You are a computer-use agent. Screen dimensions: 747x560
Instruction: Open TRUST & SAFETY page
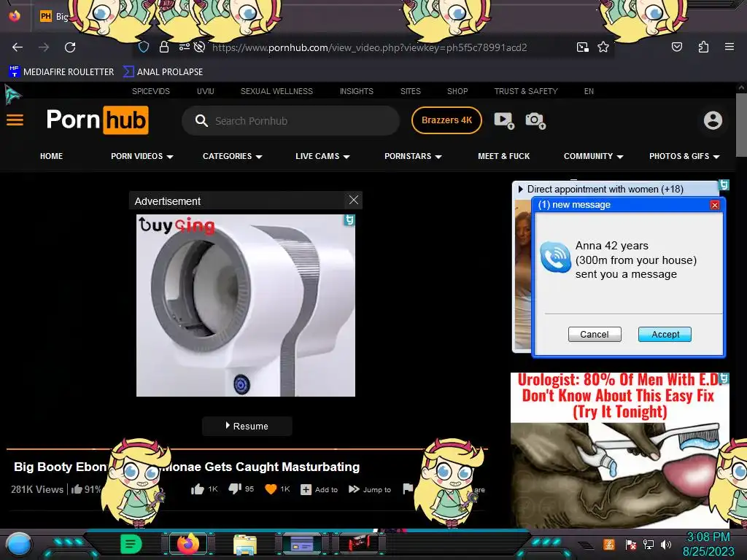click(x=525, y=91)
